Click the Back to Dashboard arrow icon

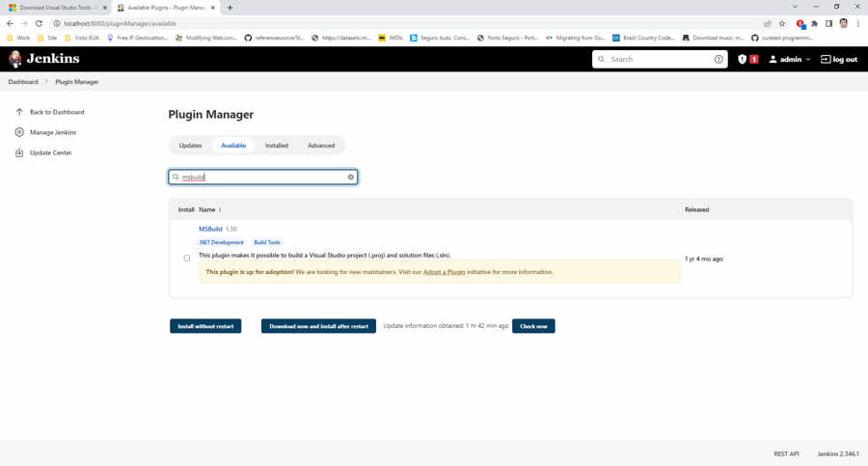point(19,112)
